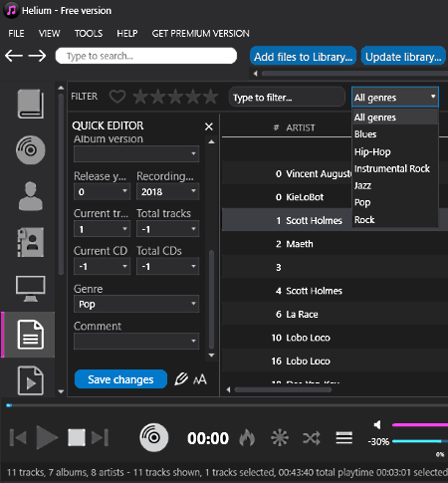Select Rock in genre list
Image resolution: width=448 pixels, height=483 pixels.
coord(395,219)
